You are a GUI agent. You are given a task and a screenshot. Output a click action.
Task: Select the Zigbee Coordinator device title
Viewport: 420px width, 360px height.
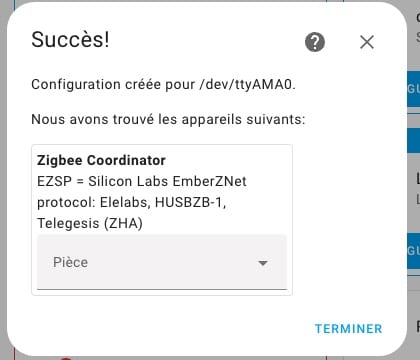(101, 160)
